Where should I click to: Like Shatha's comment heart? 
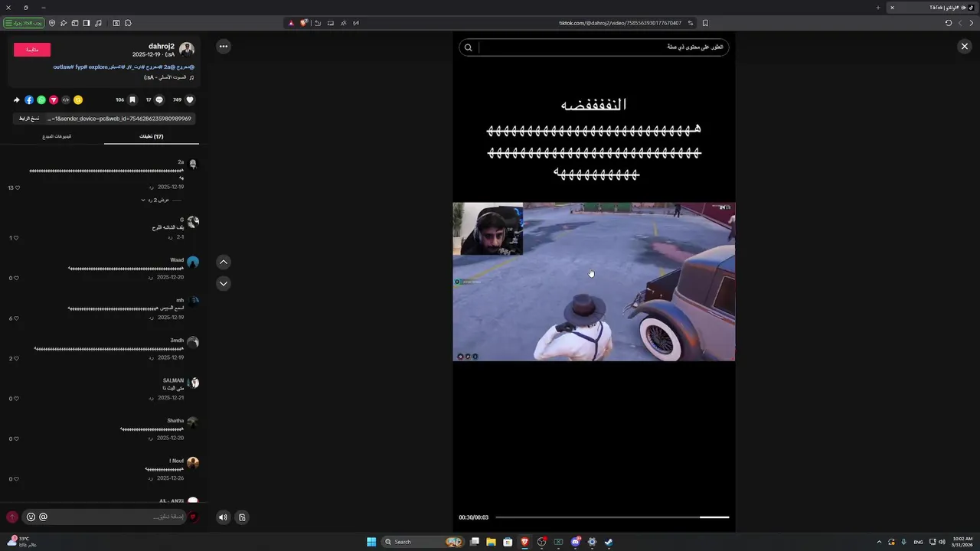pyautogui.click(x=17, y=439)
